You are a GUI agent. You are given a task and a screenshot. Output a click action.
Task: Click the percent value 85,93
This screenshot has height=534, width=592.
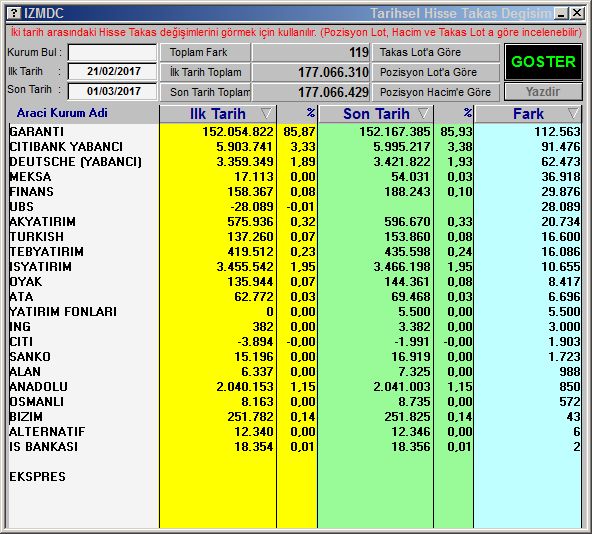tap(456, 131)
